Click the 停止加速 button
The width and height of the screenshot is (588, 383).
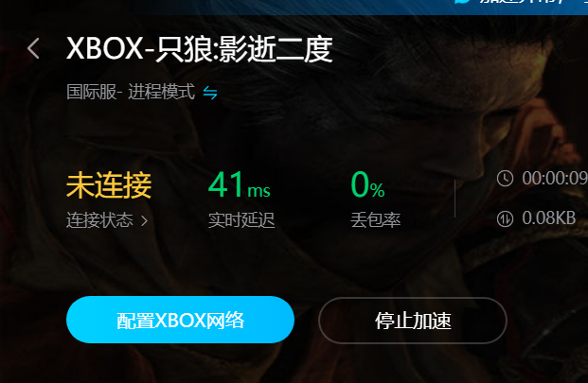coord(413,321)
